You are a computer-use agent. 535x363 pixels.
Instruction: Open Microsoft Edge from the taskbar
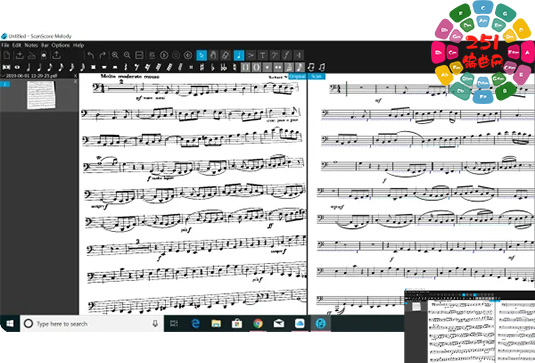pyautogui.click(x=195, y=323)
